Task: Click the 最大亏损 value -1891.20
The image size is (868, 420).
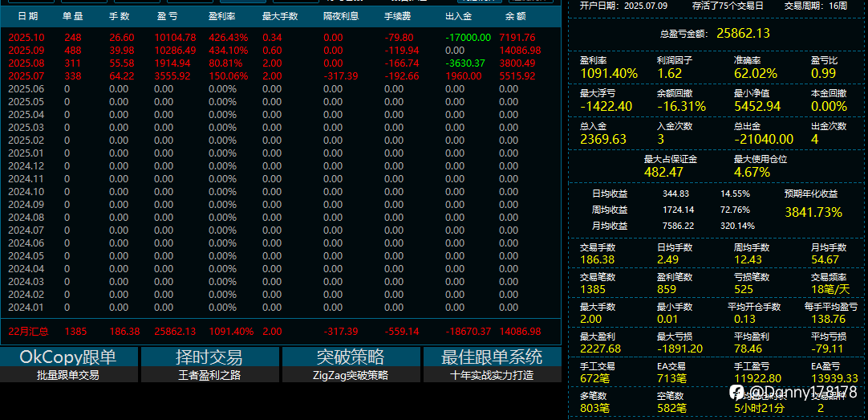Action: click(679, 349)
